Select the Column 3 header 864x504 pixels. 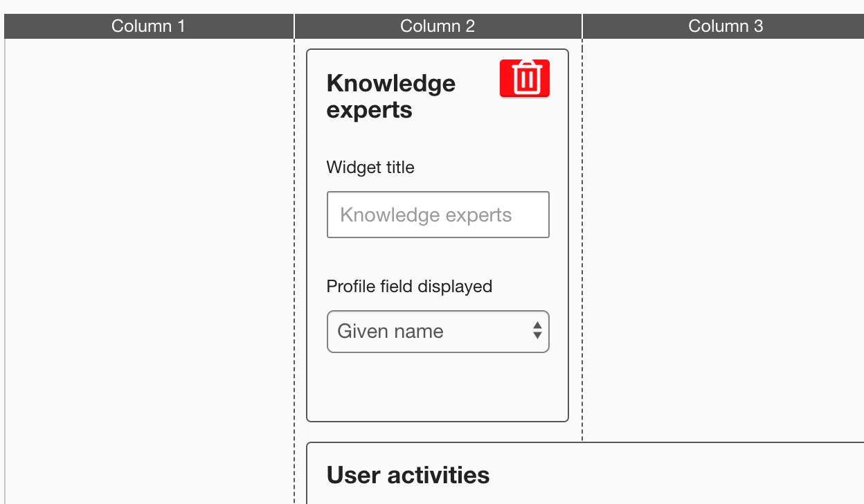point(725,26)
